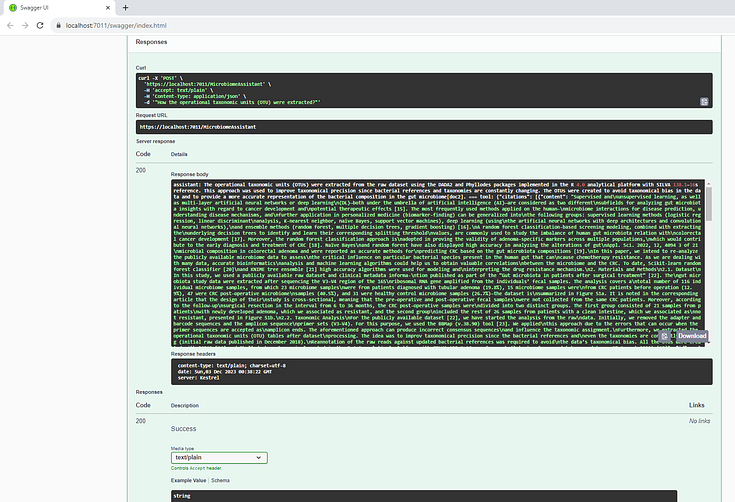735x502 pixels.
Task: Reload the Swagger page
Action: tap(40, 25)
